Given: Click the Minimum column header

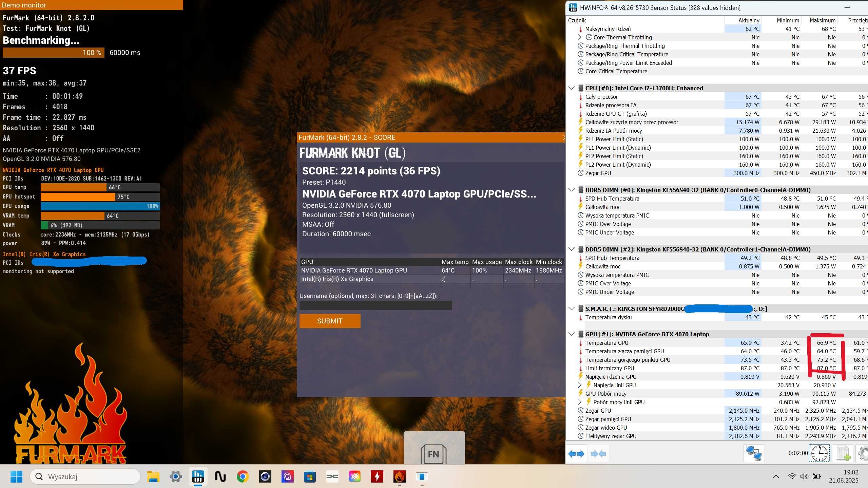Looking at the screenshot, I should [782, 20].
